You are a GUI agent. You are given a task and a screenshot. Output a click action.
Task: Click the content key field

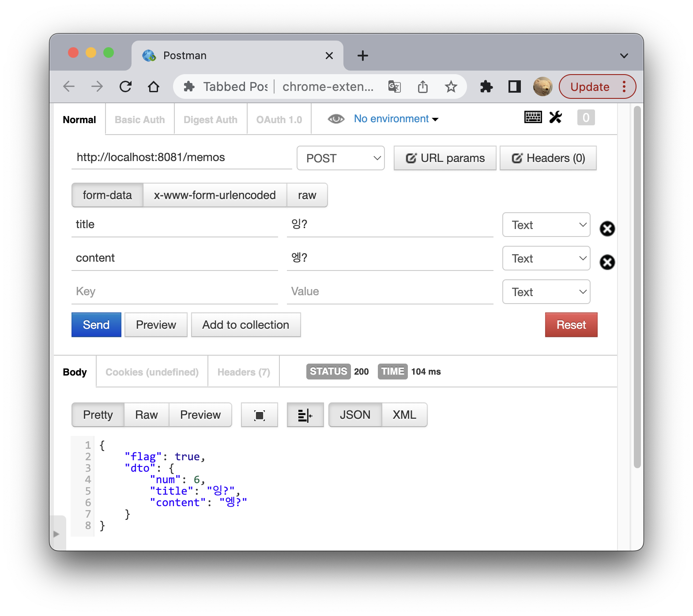coord(175,258)
